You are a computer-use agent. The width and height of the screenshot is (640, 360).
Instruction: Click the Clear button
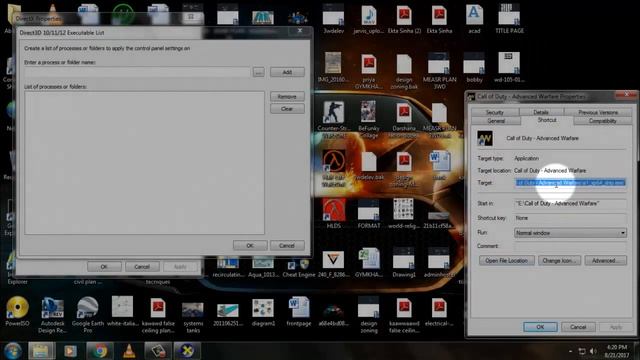287,109
